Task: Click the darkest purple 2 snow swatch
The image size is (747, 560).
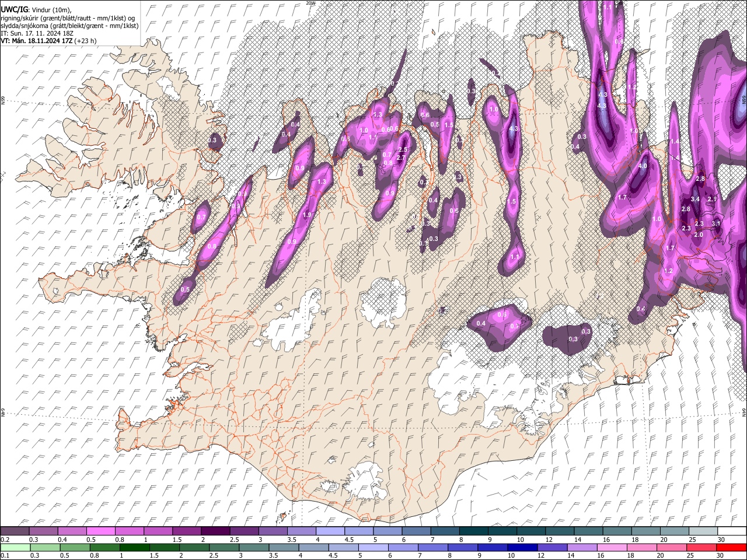Action: pyautogui.click(x=215, y=531)
